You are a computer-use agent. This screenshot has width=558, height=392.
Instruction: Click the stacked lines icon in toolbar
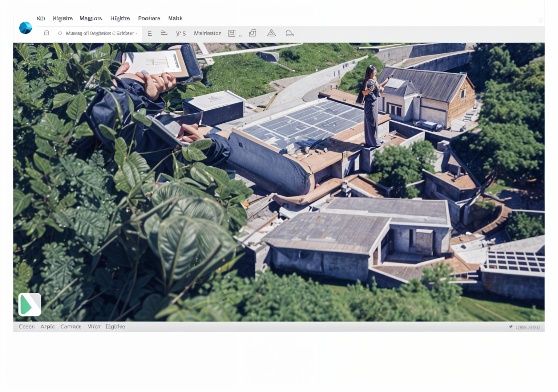(164, 33)
